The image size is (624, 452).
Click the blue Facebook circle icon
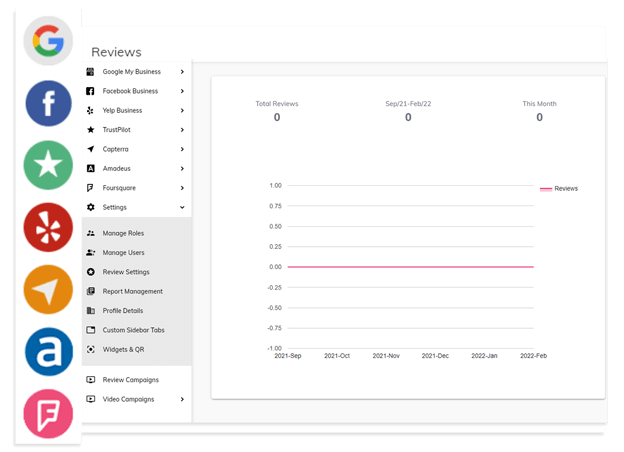point(48,103)
